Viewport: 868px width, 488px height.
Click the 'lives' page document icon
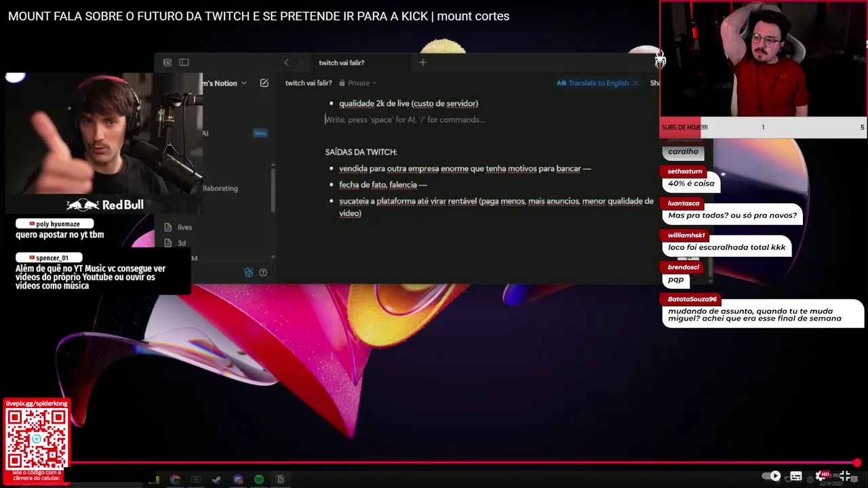[168, 228]
